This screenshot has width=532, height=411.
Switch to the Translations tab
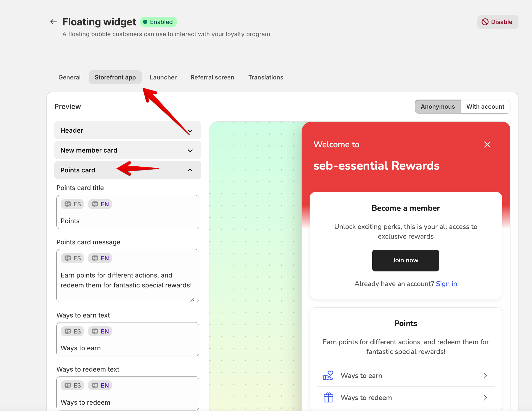(266, 77)
